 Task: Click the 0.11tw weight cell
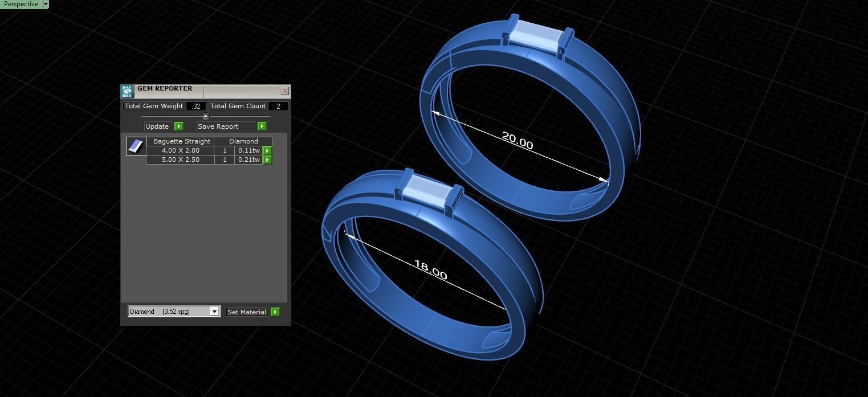(248, 151)
